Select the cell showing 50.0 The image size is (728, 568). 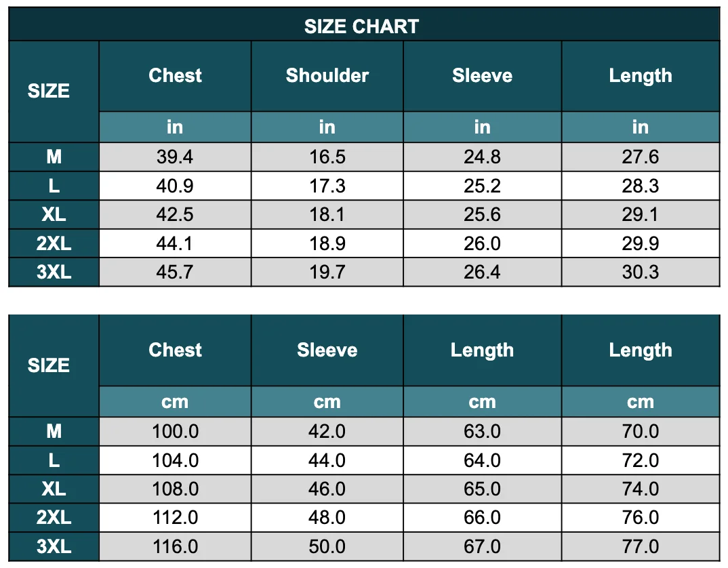tap(327, 547)
